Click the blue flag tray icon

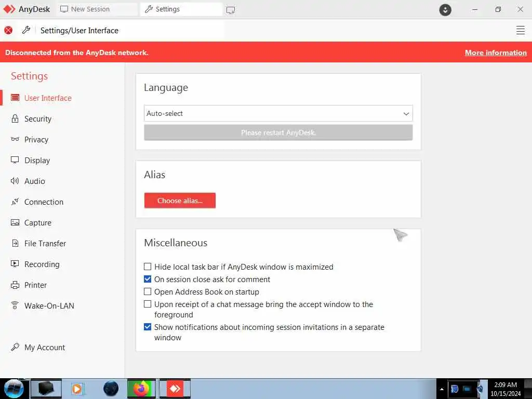455,389
